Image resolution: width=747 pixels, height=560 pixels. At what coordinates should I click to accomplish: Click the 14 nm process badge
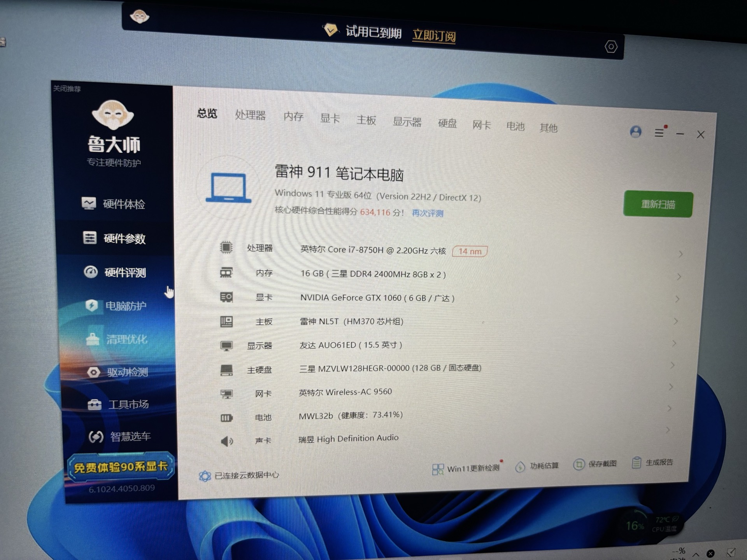pyautogui.click(x=470, y=251)
